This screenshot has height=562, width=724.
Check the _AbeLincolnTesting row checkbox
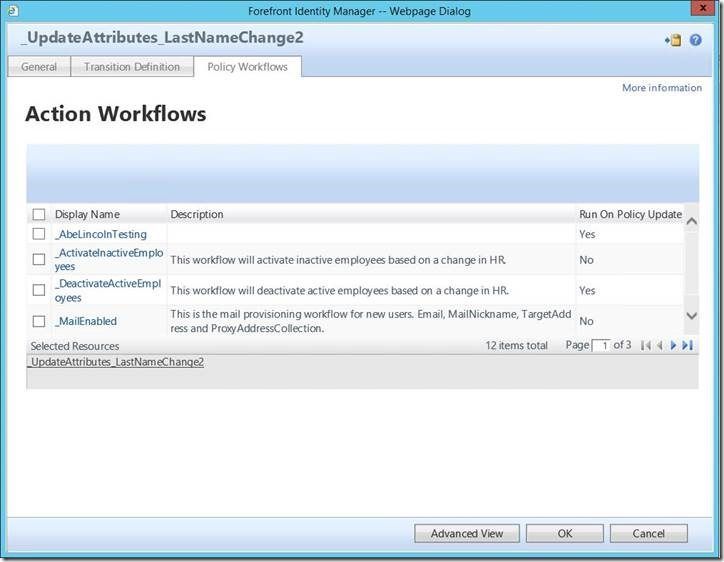point(39,234)
